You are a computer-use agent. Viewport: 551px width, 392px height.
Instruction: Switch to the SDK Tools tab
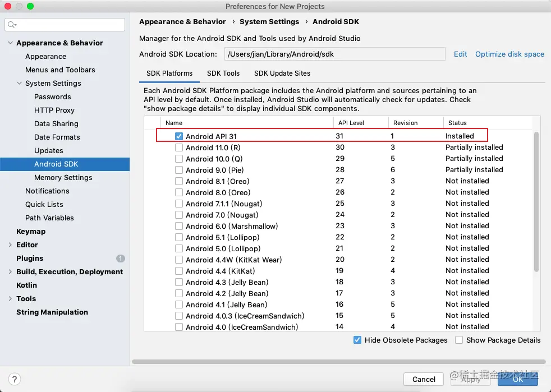[x=223, y=73]
